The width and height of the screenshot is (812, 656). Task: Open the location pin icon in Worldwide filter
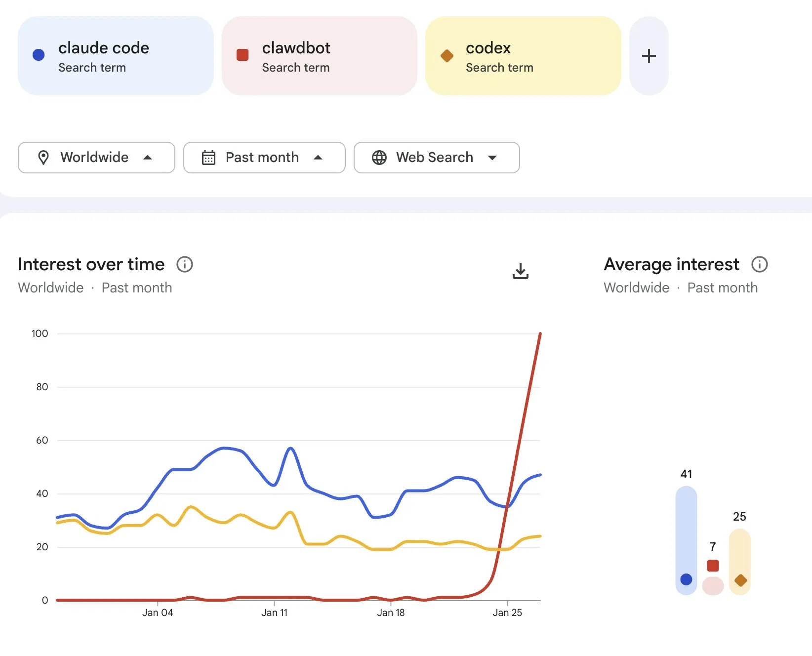(44, 158)
